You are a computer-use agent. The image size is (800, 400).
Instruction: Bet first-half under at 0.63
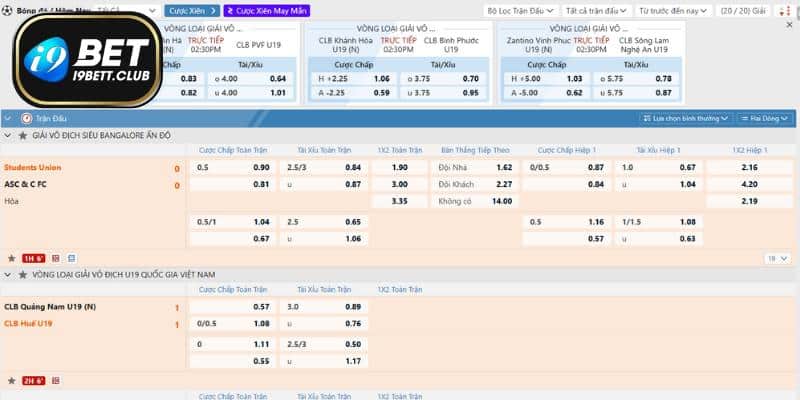click(659, 239)
